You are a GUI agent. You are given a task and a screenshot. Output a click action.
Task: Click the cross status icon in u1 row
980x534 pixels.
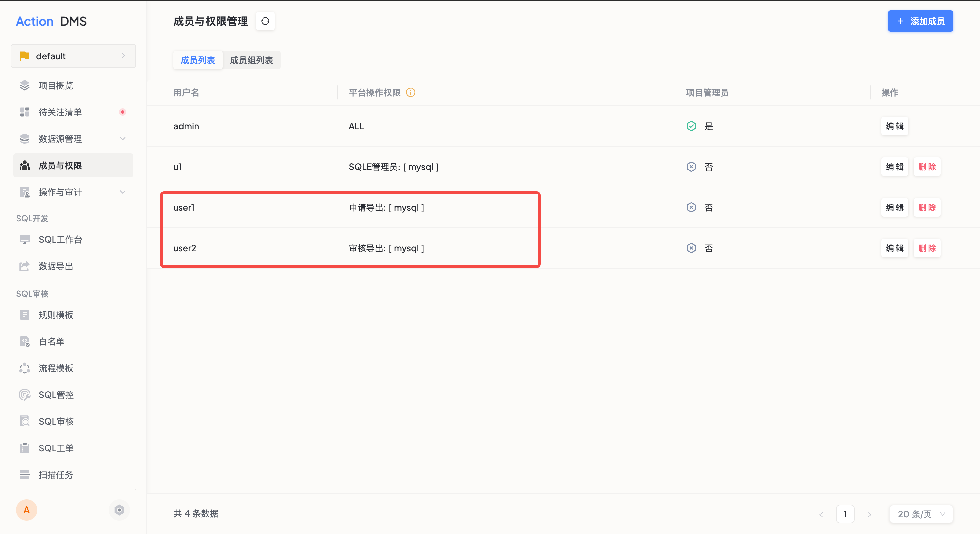(691, 167)
